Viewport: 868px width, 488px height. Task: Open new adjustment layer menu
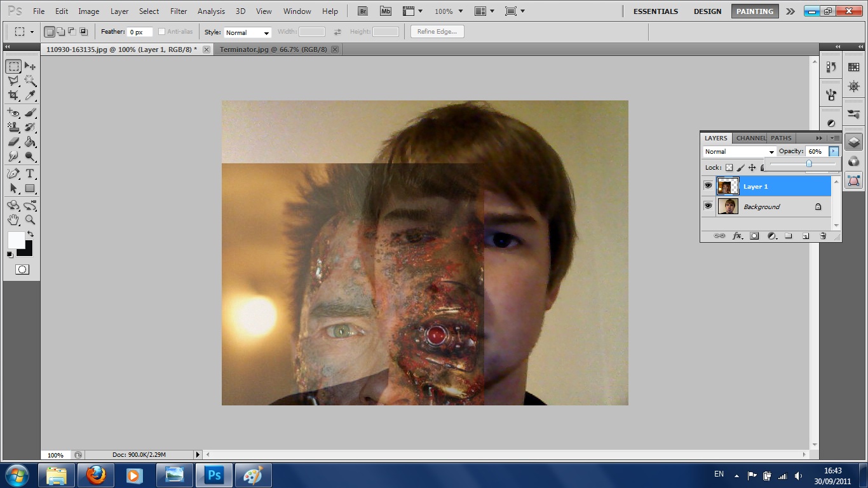click(x=771, y=236)
